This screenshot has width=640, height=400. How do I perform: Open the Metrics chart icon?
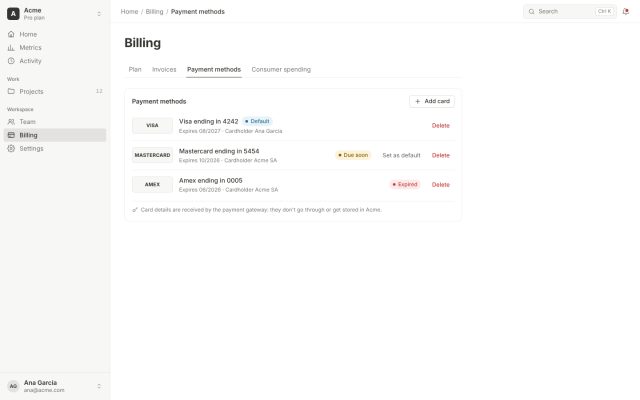11,48
